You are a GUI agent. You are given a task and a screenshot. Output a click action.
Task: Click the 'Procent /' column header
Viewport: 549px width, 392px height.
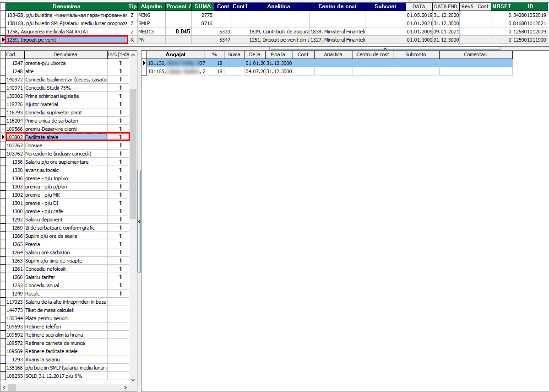(x=179, y=6)
